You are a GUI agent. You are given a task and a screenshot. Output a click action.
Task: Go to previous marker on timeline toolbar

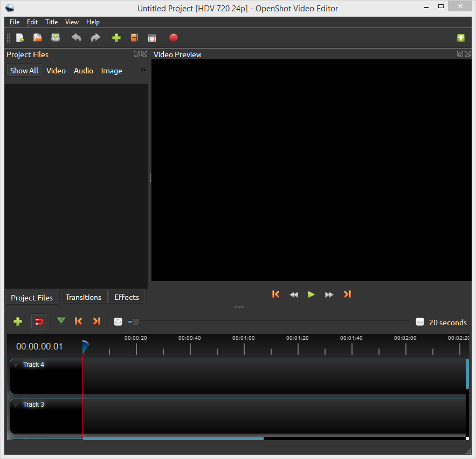(78, 321)
